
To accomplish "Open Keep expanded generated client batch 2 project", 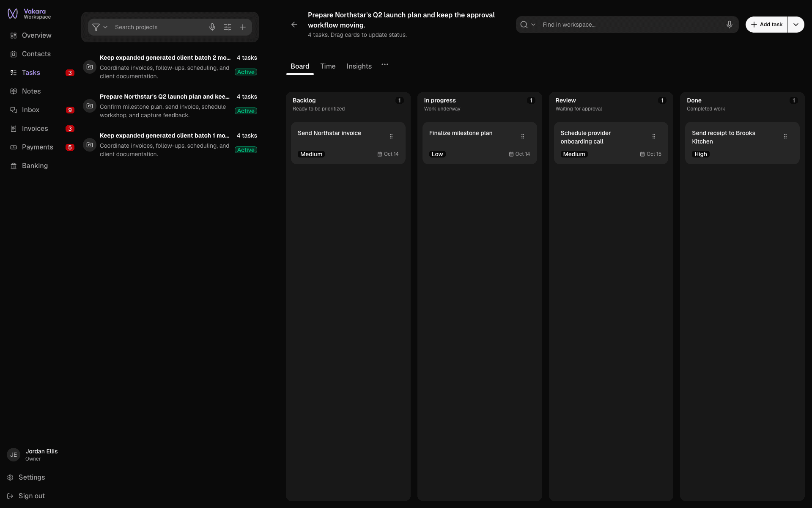I will [170, 67].
